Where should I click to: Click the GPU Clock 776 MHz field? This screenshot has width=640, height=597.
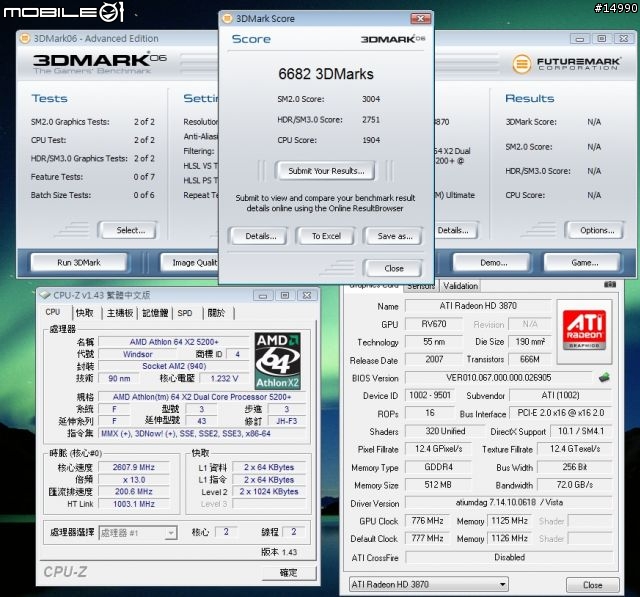pyautogui.click(x=427, y=521)
